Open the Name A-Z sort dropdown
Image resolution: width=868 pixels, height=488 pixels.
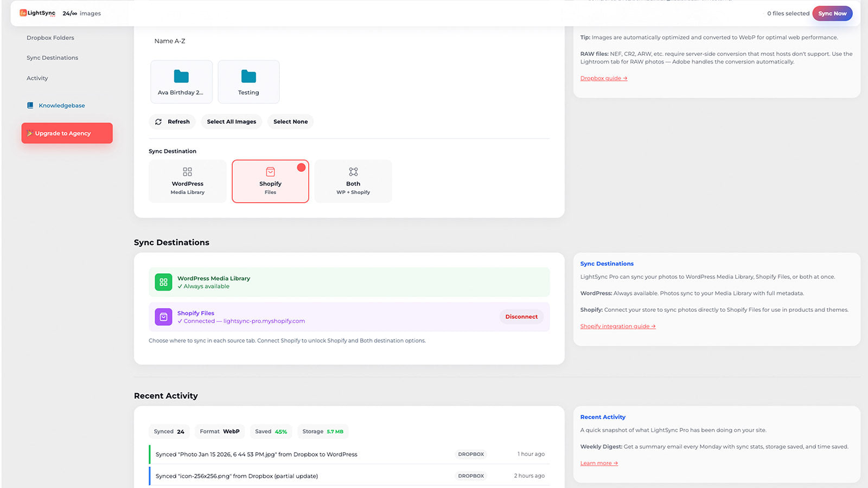(x=170, y=41)
